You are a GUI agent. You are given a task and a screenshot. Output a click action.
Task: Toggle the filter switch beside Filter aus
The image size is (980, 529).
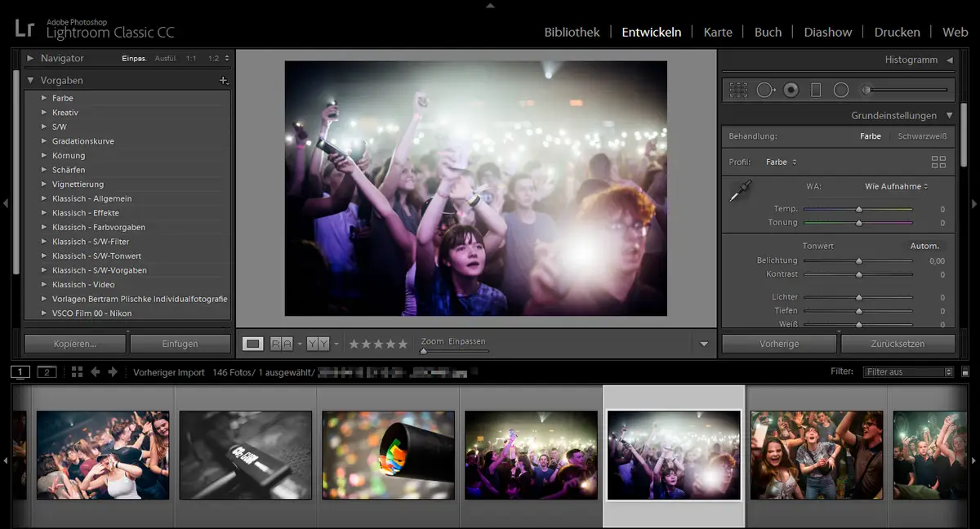tap(965, 372)
